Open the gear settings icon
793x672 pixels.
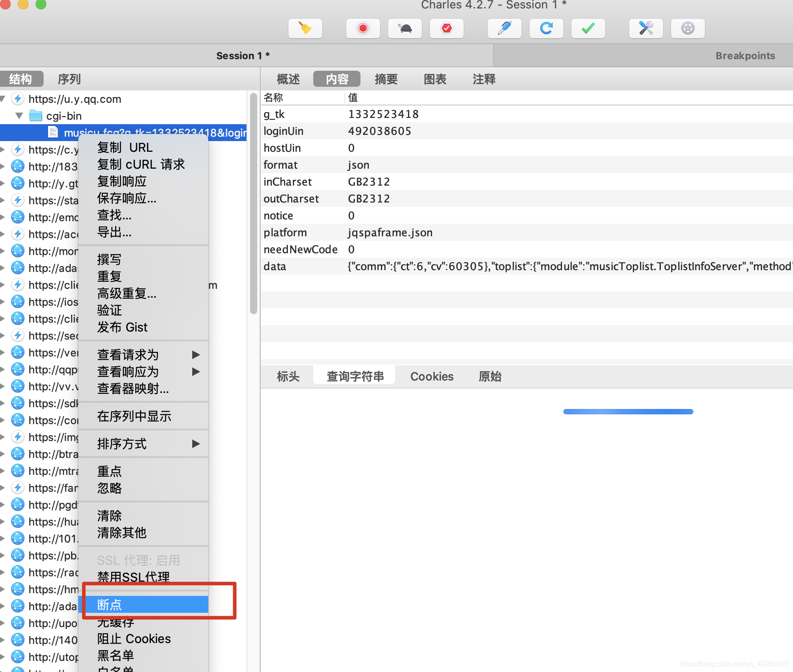coord(688,28)
